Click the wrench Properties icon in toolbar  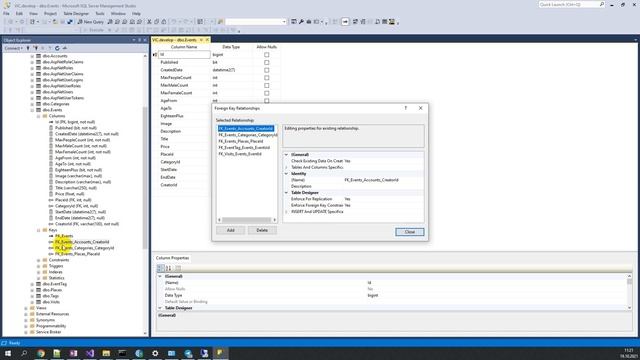(x=301, y=22)
